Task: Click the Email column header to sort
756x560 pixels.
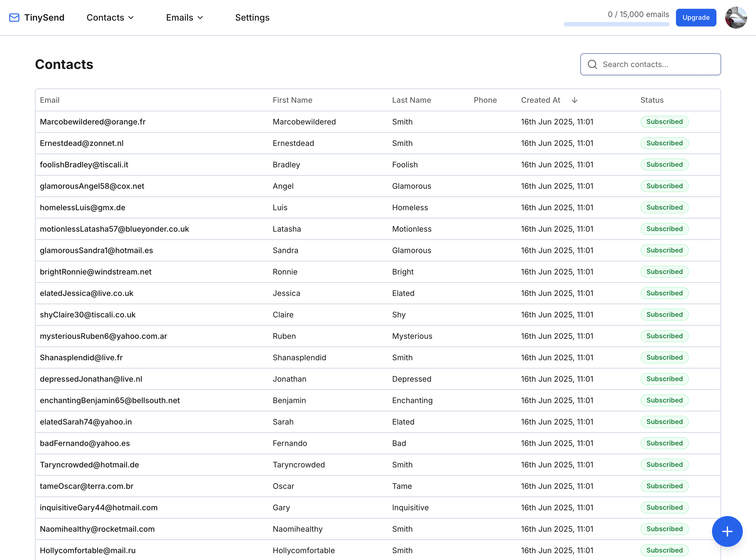Action: tap(49, 100)
